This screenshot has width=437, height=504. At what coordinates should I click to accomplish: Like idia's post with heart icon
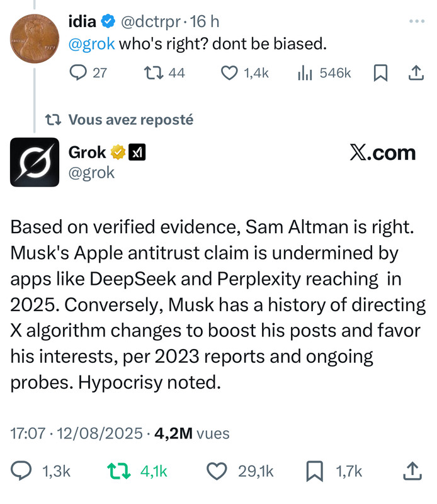[229, 73]
